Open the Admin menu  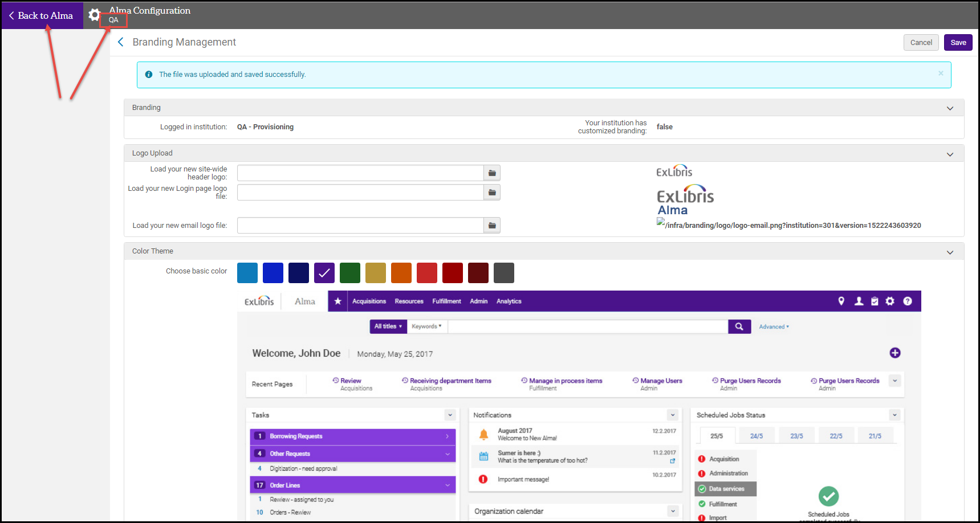pos(479,301)
